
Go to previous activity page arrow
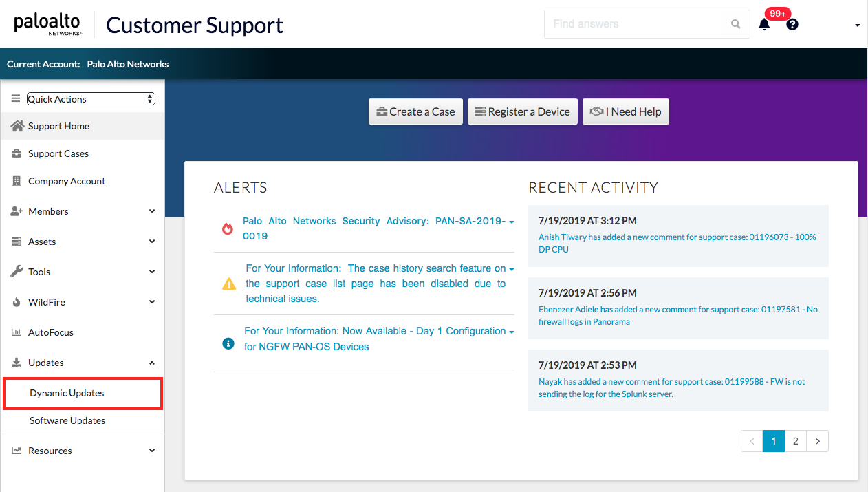752,441
